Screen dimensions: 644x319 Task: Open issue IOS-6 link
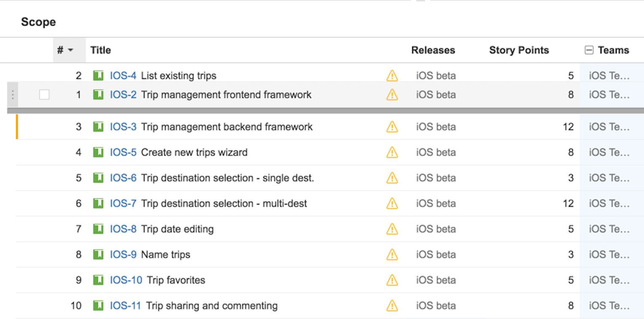tap(123, 178)
